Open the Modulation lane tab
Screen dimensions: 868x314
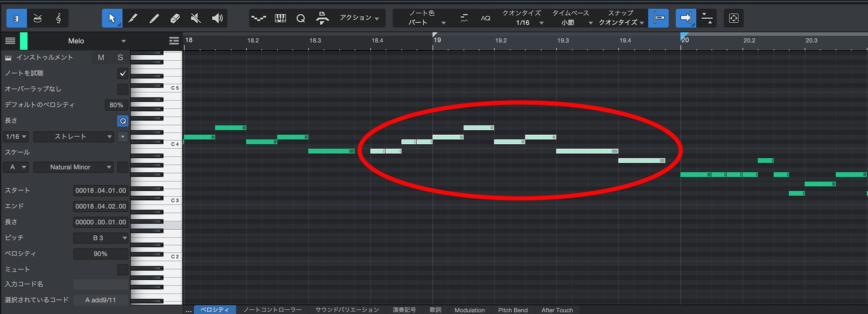coord(469,310)
